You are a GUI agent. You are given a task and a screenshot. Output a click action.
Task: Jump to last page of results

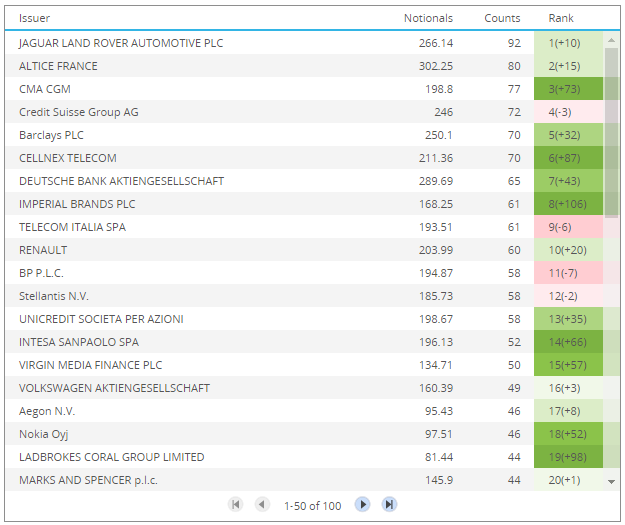(389, 505)
